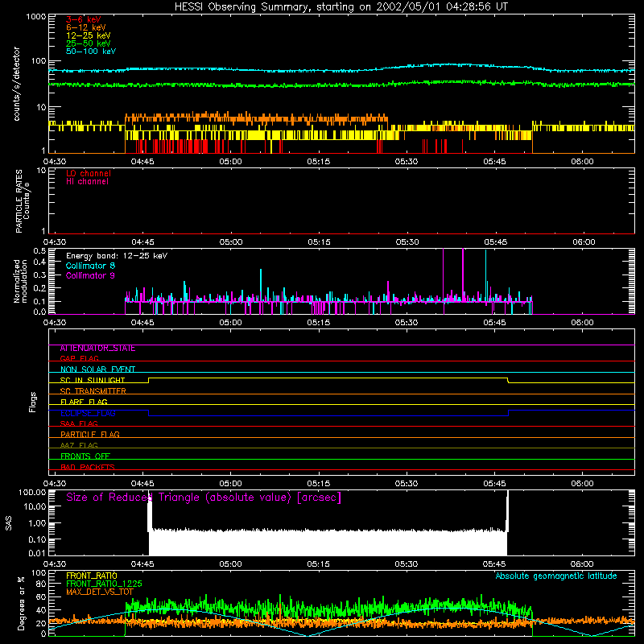The height and width of the screenshot is (644, 644).
Task: Click the yellow 12-25 keV count-rate legend label
Action: (x=89, y=35)
